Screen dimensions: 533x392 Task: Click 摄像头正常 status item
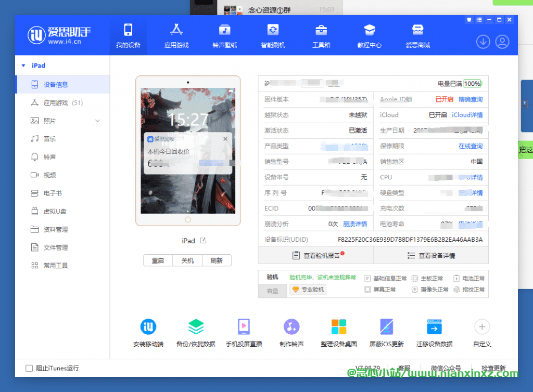[x=430, y=290]
